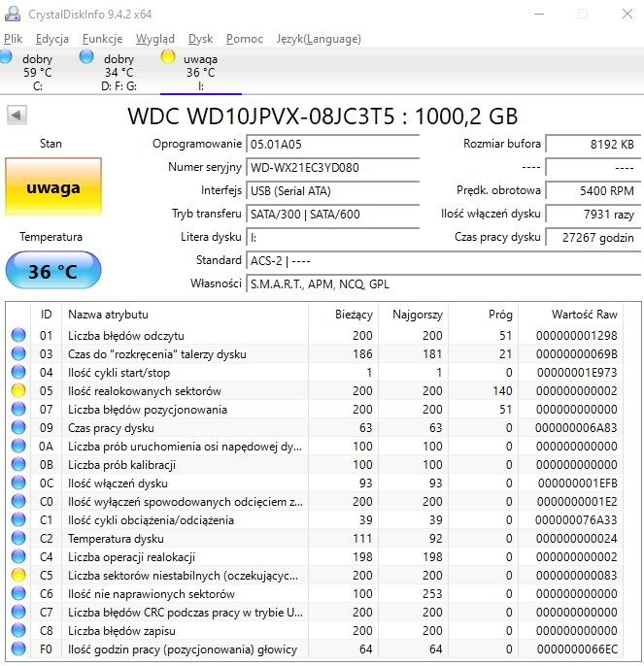Click the blue status orb for D: F: G:

pyautogui.click(x=86, y=56)
